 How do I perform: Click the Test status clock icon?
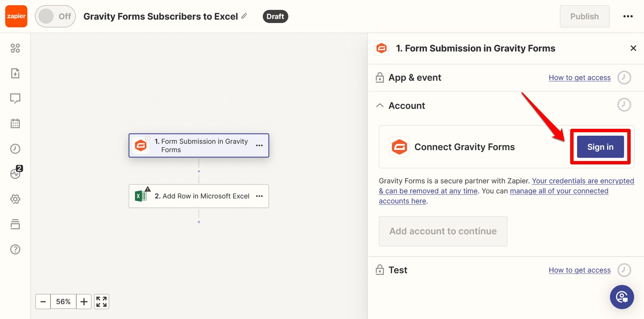point(624,270)
